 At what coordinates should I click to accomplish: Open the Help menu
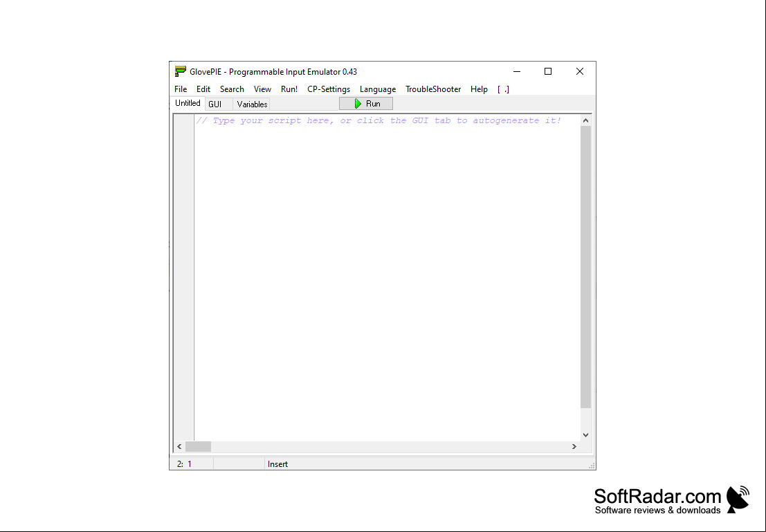pyautogui.click(x=479, y=89)
